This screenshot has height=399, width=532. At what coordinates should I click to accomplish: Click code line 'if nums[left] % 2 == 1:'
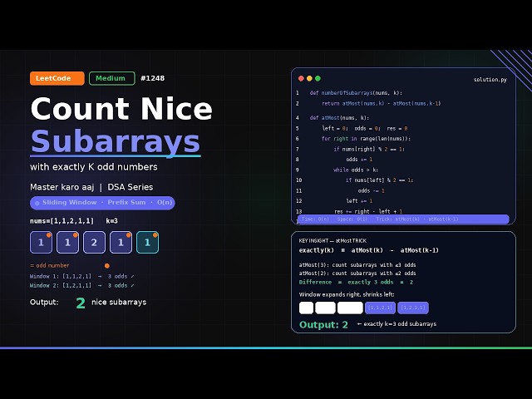379,180
